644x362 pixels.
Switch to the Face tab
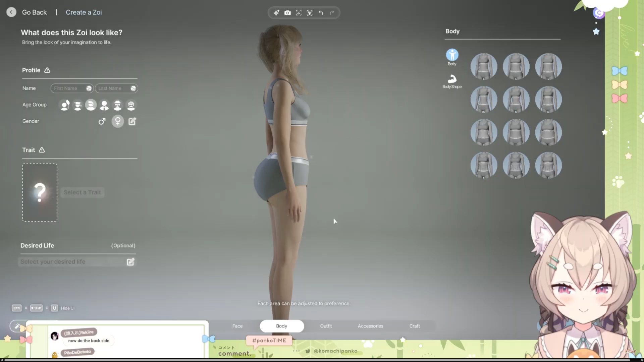pos(237,326)
